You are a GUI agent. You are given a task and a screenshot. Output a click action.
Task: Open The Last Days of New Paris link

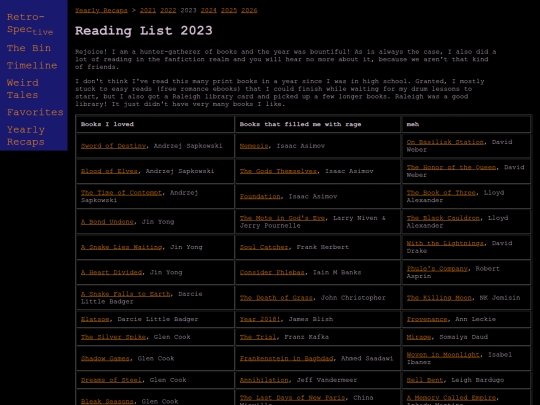pos(292,397)
